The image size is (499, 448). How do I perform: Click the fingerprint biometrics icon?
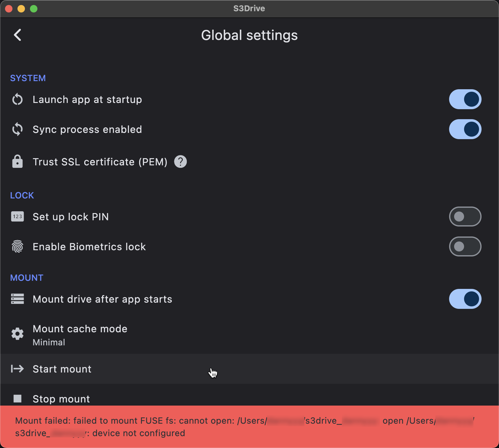pyautogui.click(x=17, y=246)
